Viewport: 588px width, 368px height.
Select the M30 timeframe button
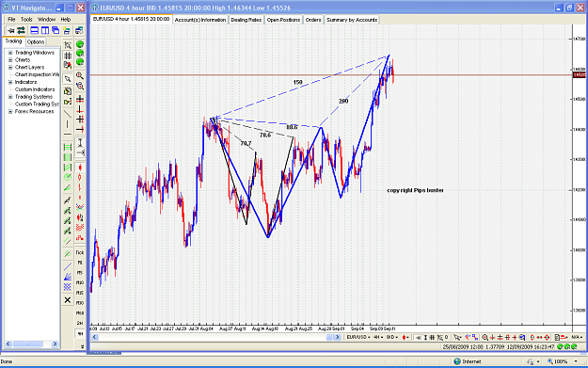tap(80, 303)
